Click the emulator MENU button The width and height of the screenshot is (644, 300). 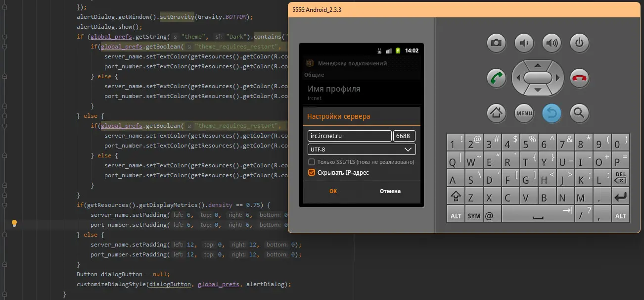524,113
